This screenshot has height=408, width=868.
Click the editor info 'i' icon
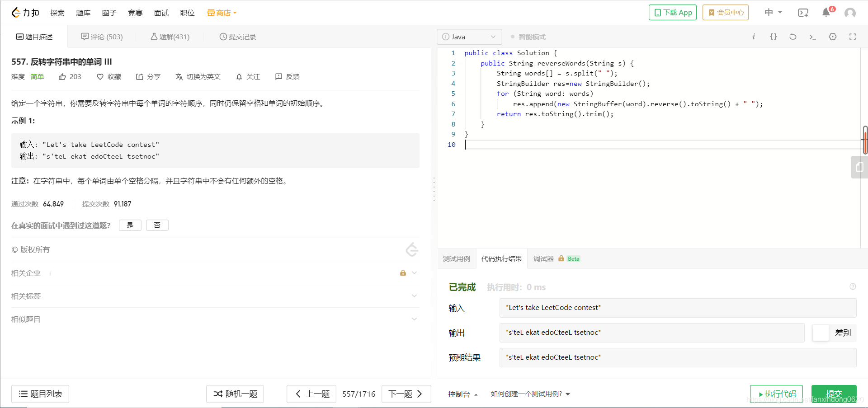(x=754, y=37)
